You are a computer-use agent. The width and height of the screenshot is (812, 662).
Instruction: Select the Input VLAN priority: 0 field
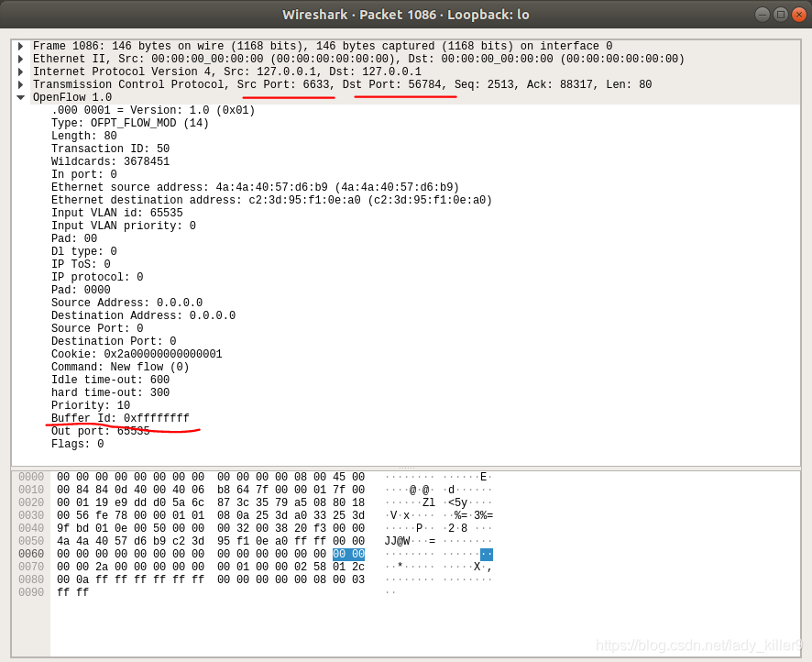(123, 226)
